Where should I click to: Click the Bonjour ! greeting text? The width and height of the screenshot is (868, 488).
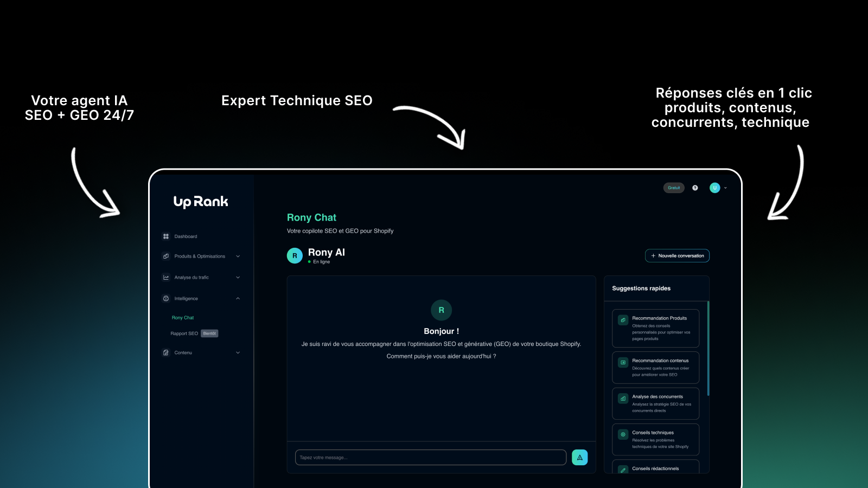point(441,331)
